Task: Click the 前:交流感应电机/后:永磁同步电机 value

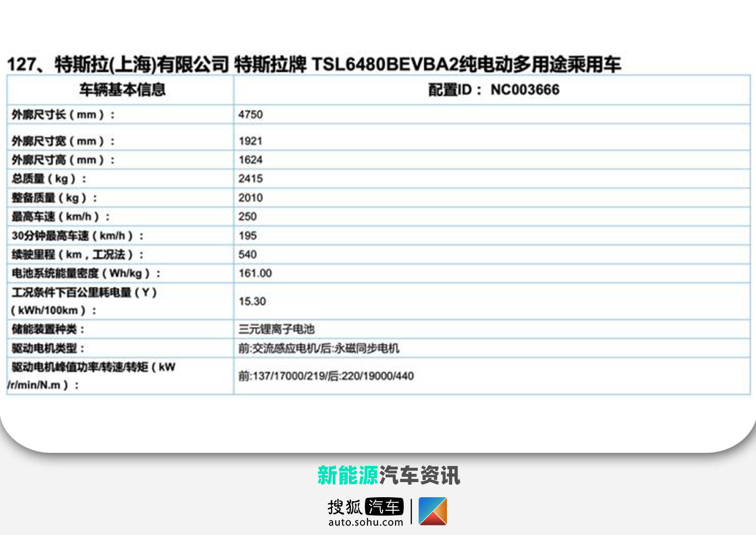Action: tap(319, 349)
